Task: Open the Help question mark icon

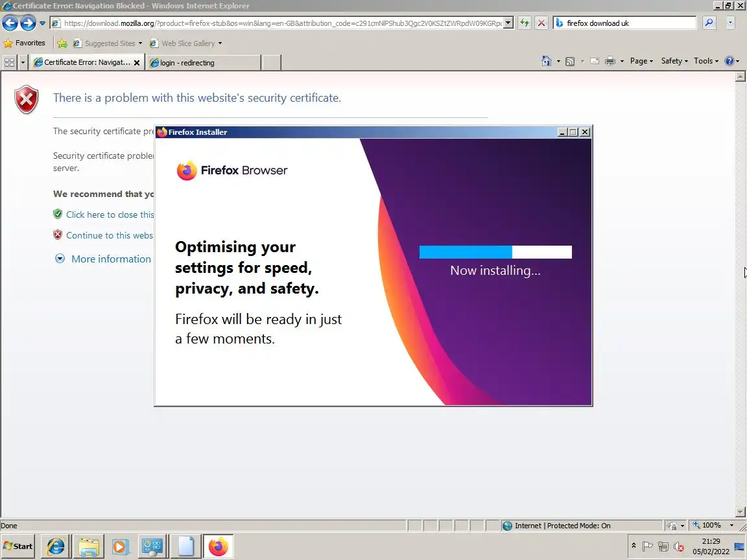Action: (x=729, y=61)
